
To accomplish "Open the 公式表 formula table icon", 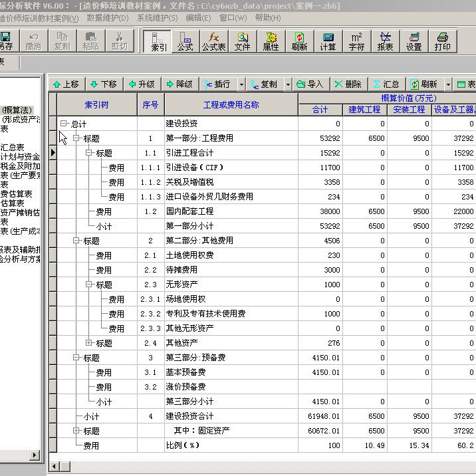I will (x=213, y=41).
